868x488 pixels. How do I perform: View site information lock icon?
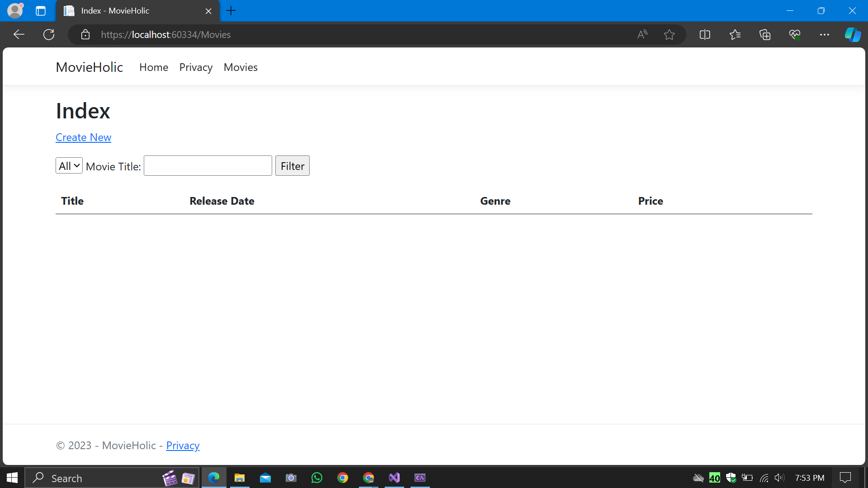(85, 35)
